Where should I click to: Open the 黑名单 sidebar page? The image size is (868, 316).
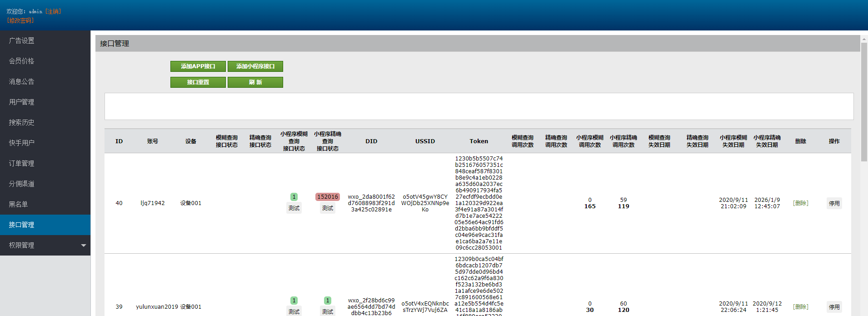19,204
